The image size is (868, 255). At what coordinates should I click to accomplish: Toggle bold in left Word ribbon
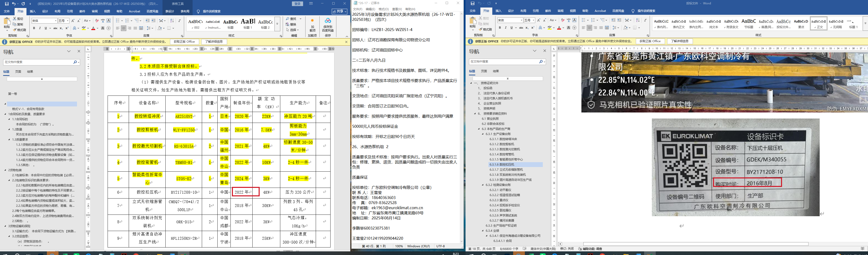click(x=34, y=28)
